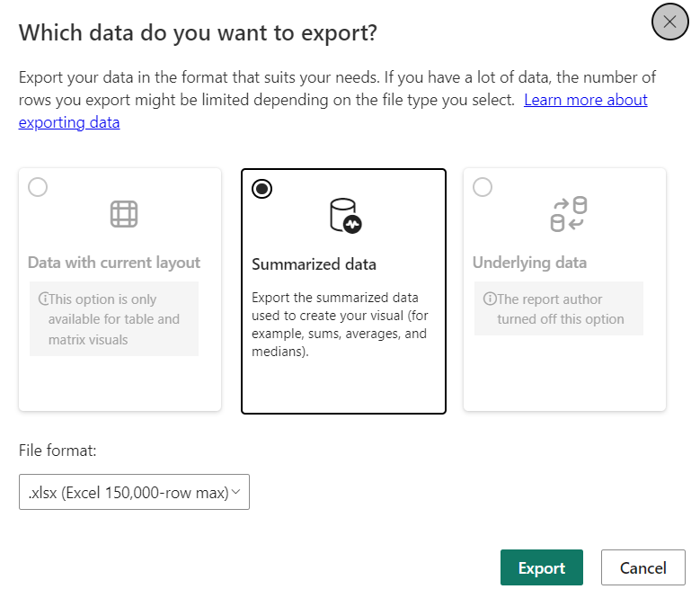700x607 pixels.
Task: Cancel the export dialog
Action: (642, 567)
